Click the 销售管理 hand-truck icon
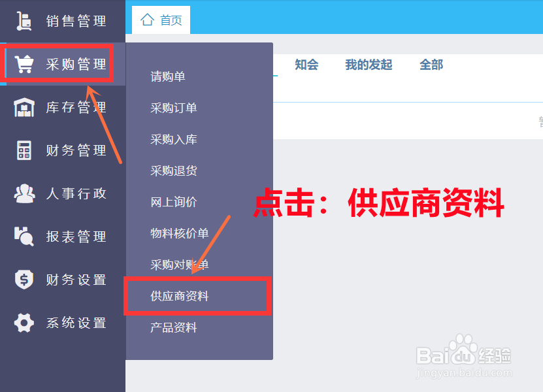The image size is (543, 392). click(x=22, y=20)
